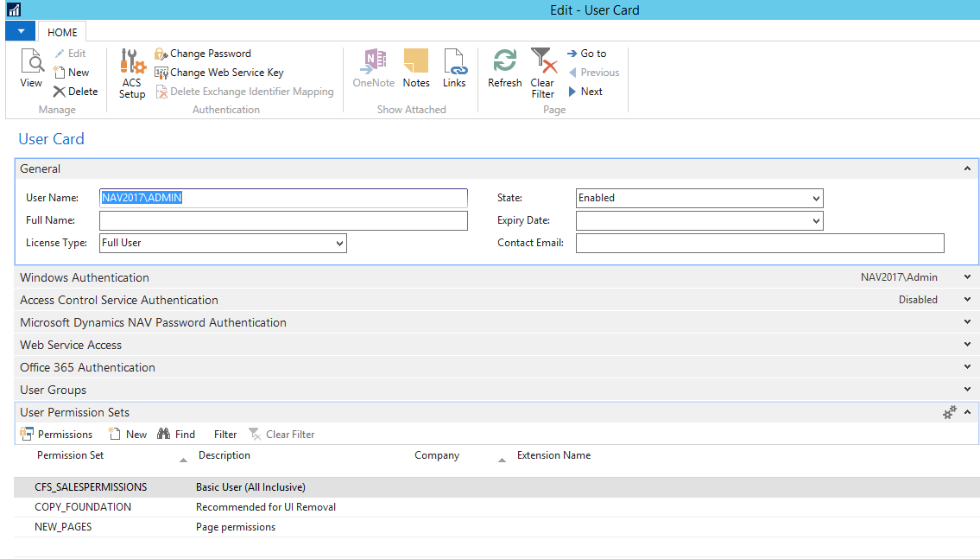
Task: Open ACS Setup from the ribbon
Action: point(132,73)
